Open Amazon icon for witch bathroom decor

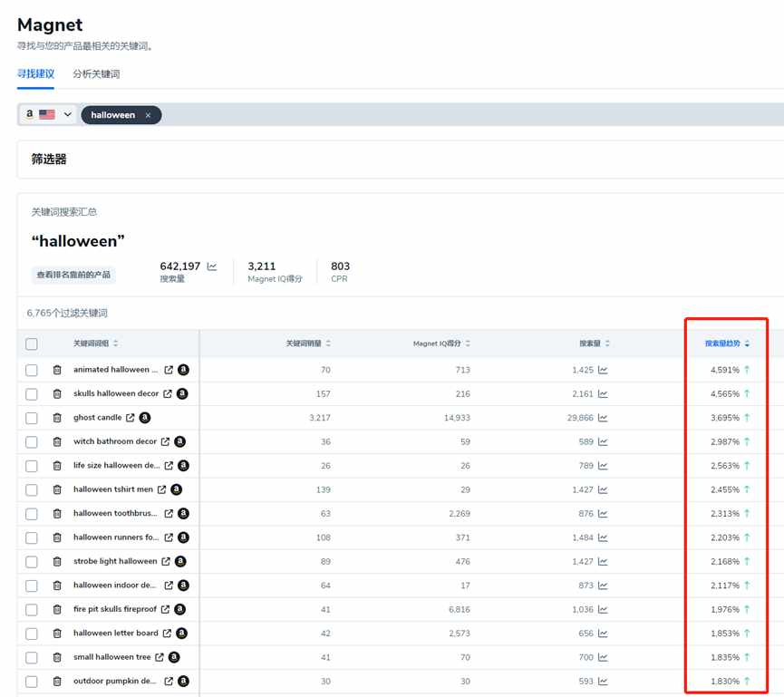(180, 441)
